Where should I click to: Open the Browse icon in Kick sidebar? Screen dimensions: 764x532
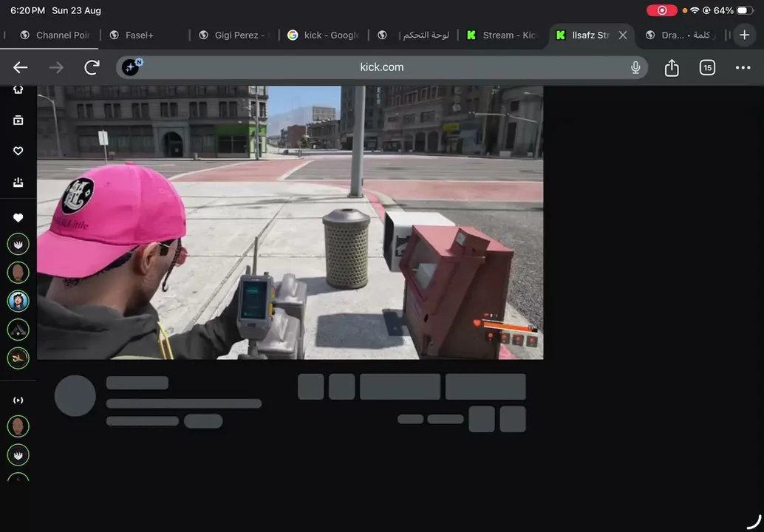coord(18,120)
